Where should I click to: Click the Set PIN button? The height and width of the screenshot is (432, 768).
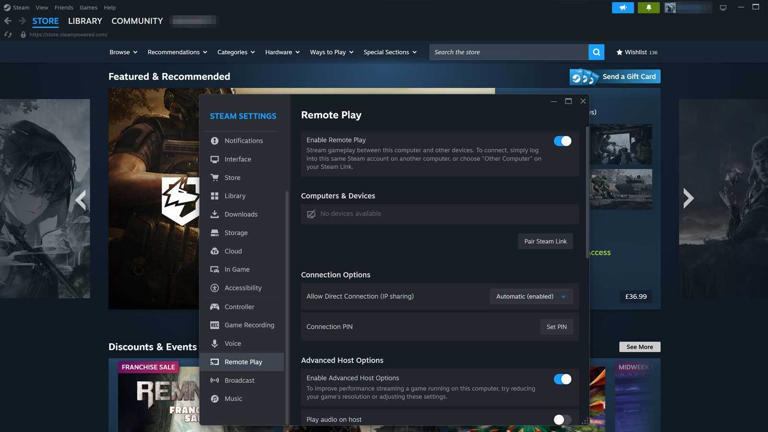coord(556,327)
